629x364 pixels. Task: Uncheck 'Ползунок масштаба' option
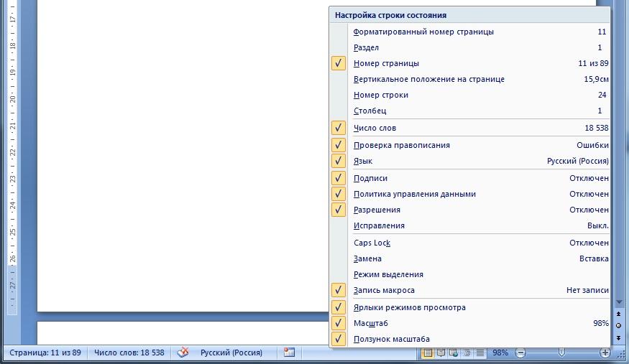point(469,339)
